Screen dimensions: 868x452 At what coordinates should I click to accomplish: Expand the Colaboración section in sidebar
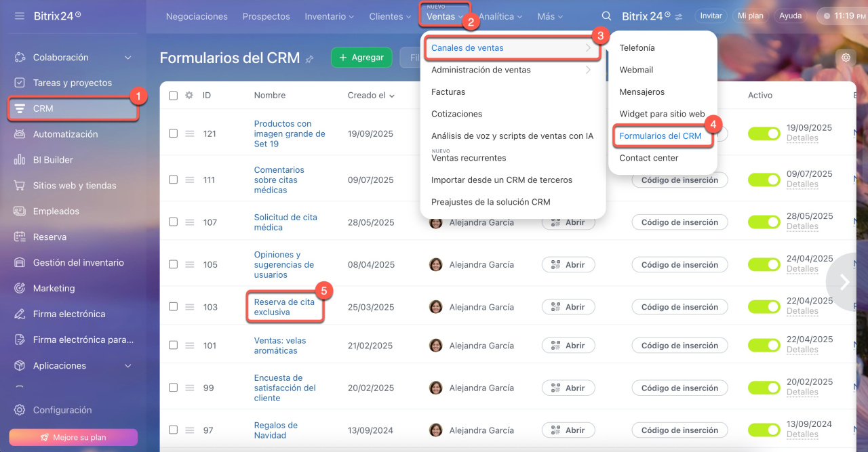pos(127,58)
